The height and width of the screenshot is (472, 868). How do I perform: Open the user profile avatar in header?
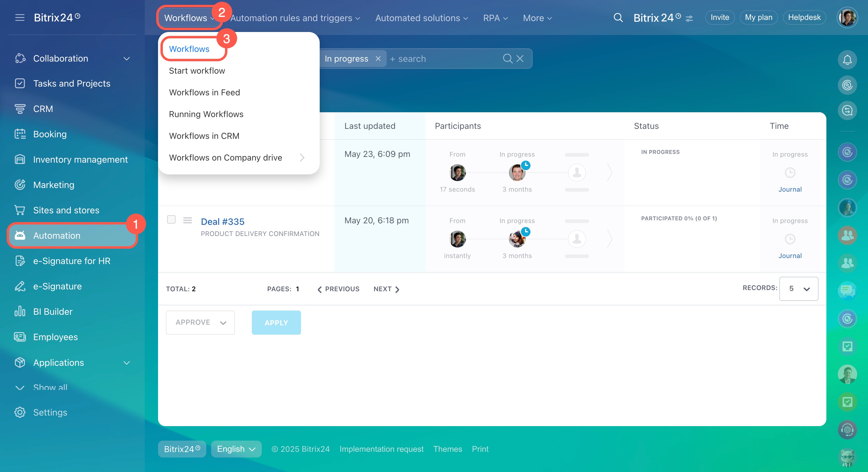tap(847, 18)
